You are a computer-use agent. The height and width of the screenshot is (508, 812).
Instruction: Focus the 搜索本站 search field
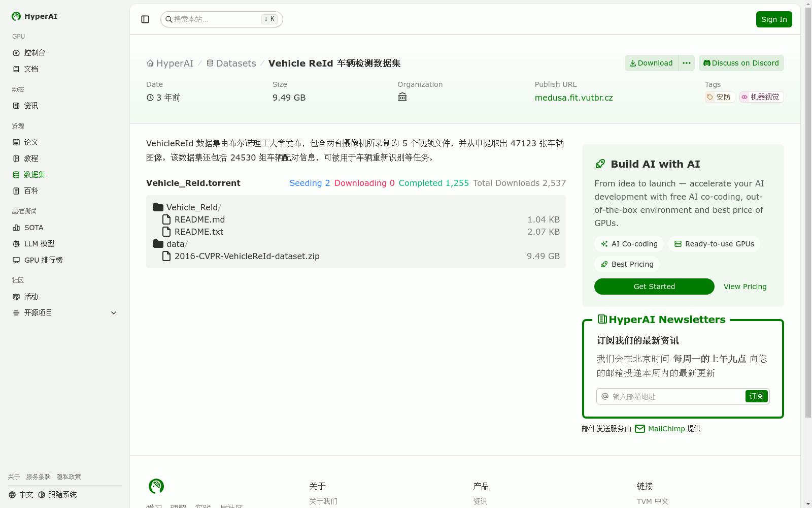(x=222, y=19)
